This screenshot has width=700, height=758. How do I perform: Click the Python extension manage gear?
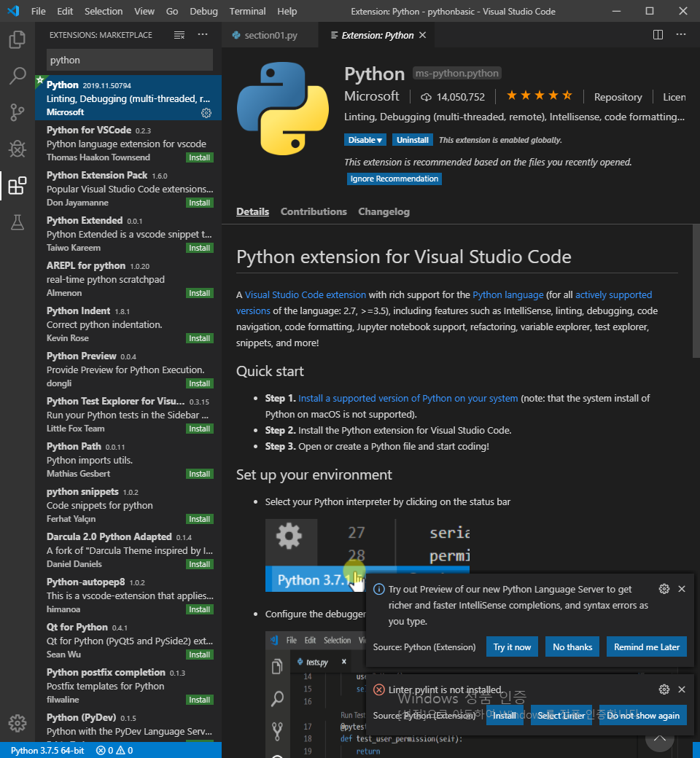(x=206, y=113)
